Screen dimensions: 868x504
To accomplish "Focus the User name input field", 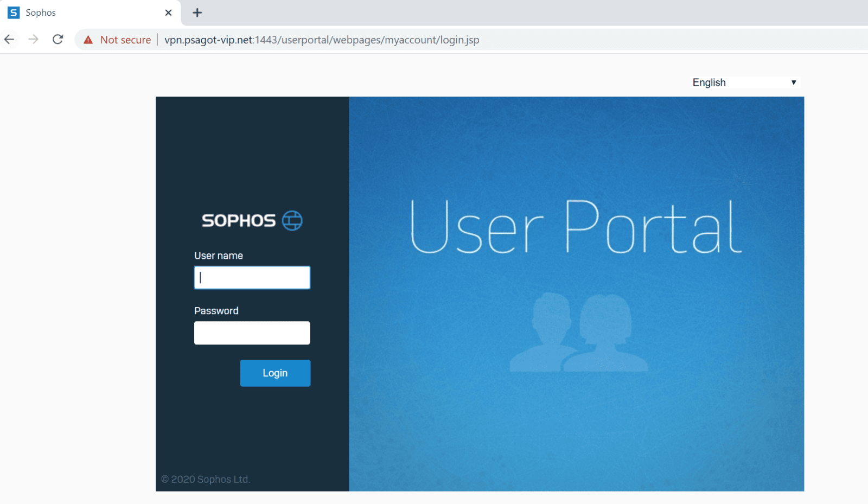I will click(252, 277).
